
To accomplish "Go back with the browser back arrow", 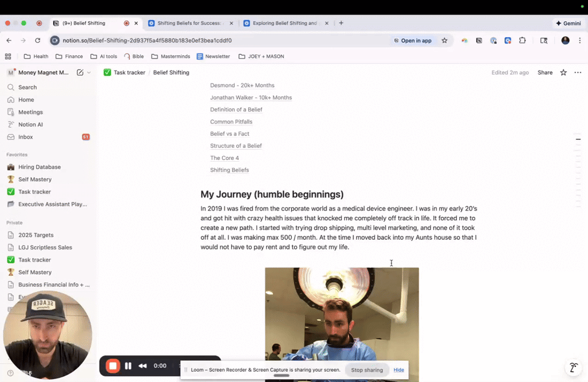I will click(9, 41).
